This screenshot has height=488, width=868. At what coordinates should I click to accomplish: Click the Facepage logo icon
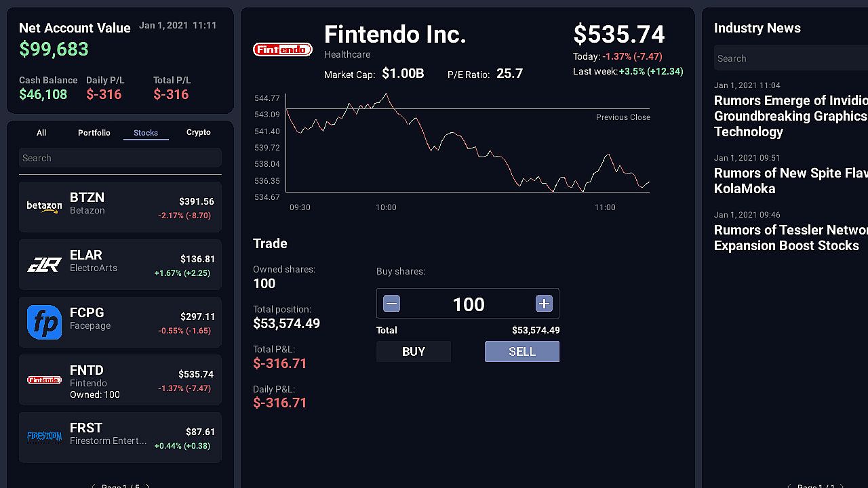click(x=44, y=322)
